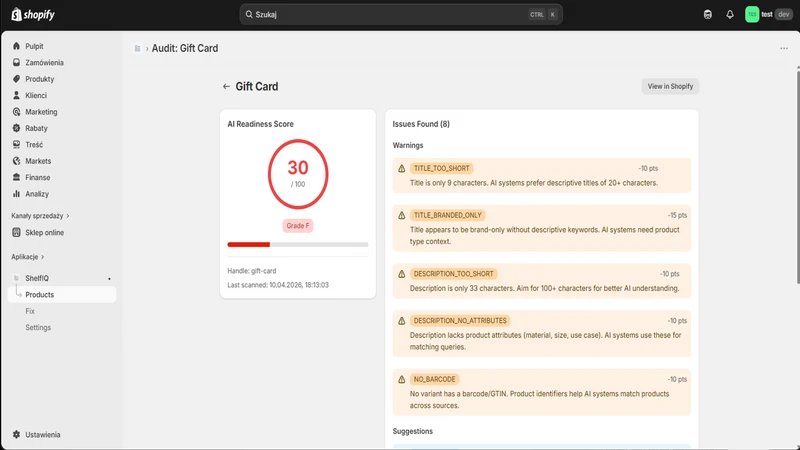800x450 pixels.
Task: Click the Shopify logo
Action: (x=33, y=14)
